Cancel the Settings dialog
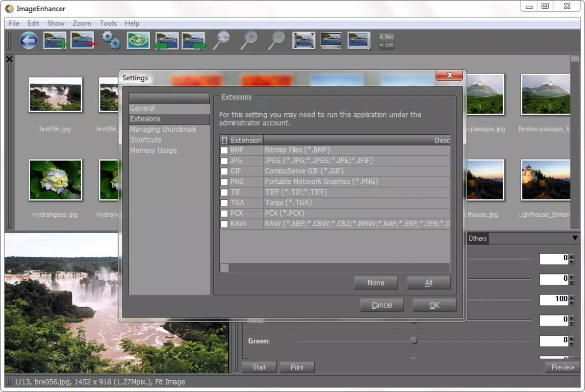This screenshot has height=392, width=585. [382, 305]
